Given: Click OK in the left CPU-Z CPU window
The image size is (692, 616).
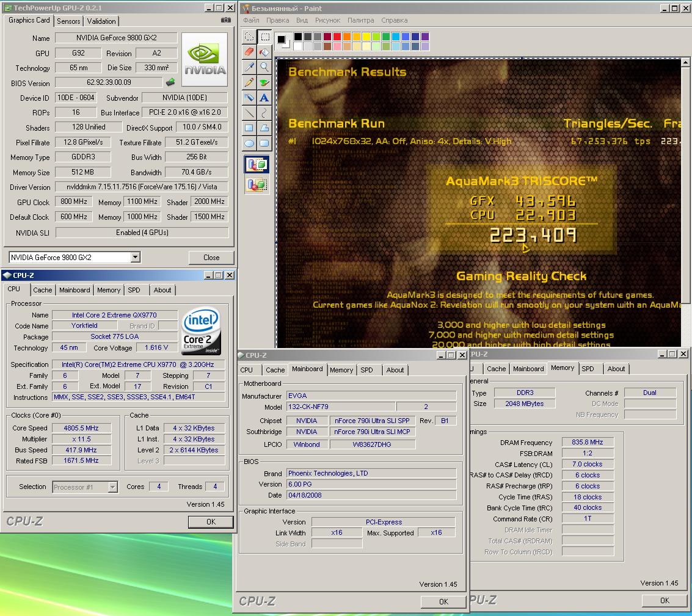Looking at the screenshot, I should point(211,521).
